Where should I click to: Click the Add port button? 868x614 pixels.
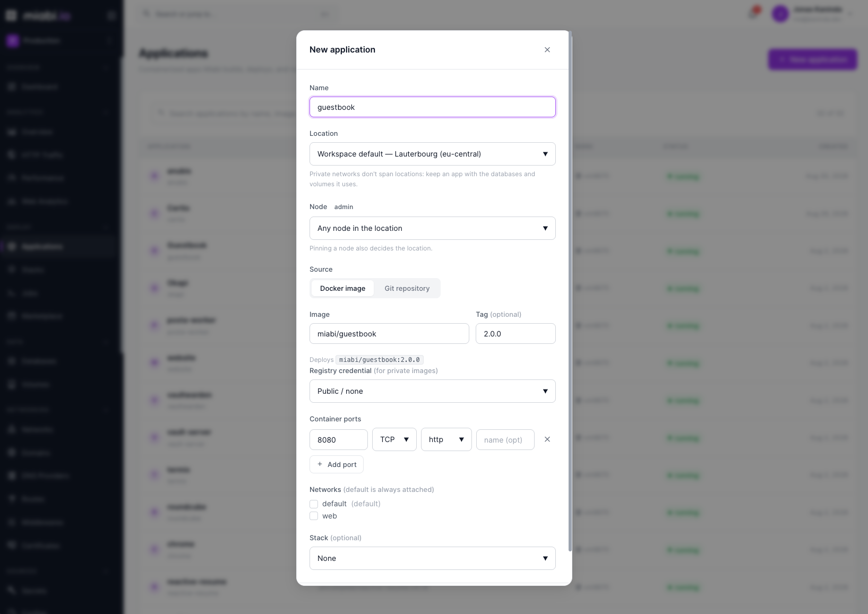(337, 464)
